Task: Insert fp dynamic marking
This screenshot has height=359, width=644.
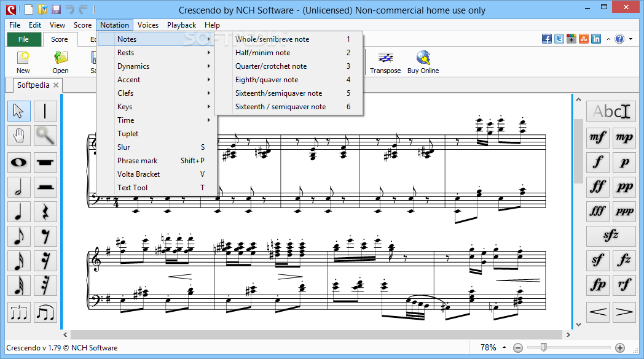Action: (x=597, y=284)
